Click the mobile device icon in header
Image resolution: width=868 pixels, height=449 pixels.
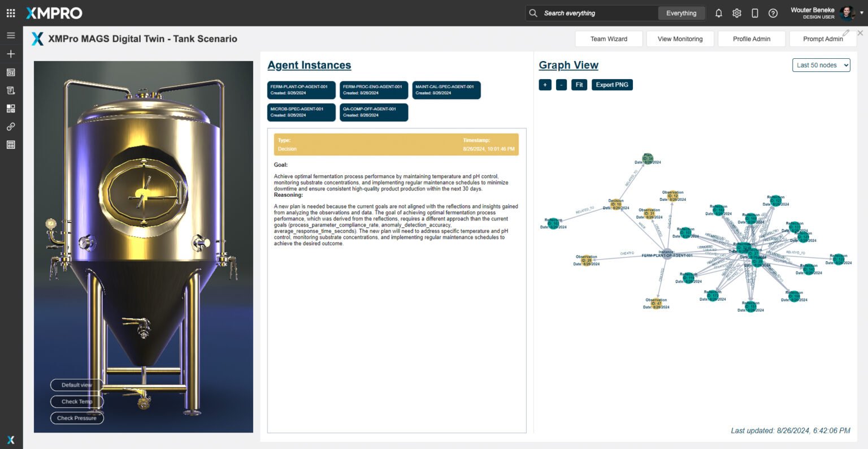(755, 13)
